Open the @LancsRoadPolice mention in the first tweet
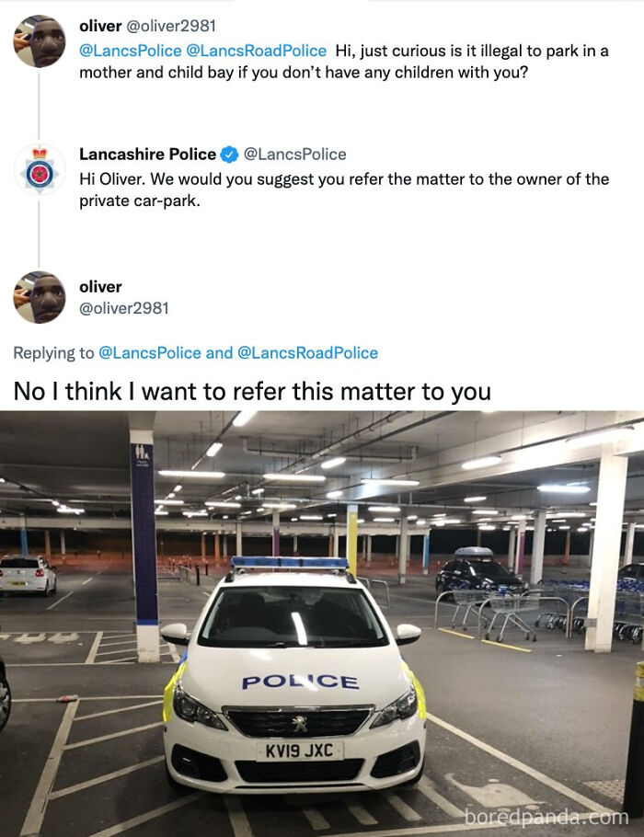 (256, 51)
